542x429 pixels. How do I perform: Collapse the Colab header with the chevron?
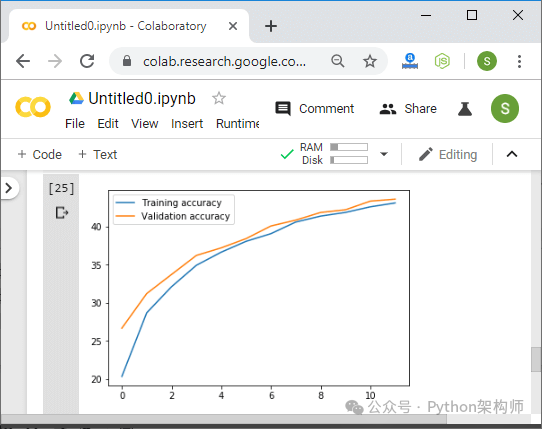(x=512, y=154)
